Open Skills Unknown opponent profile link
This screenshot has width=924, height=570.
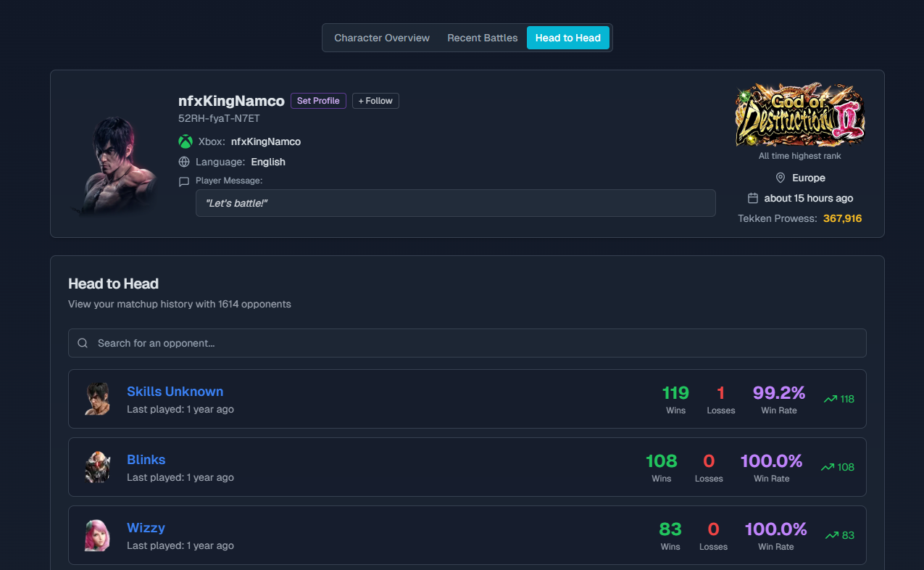tap(175, 392)
